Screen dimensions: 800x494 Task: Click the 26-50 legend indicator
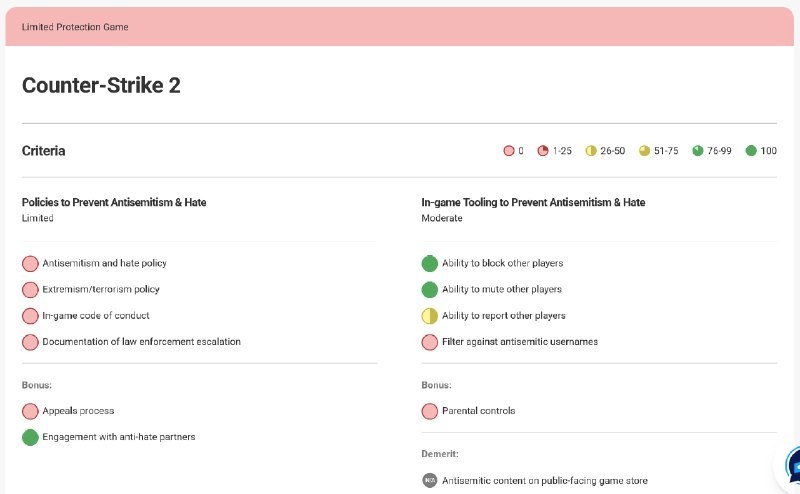pyautogui.click(x=591, y=151)
